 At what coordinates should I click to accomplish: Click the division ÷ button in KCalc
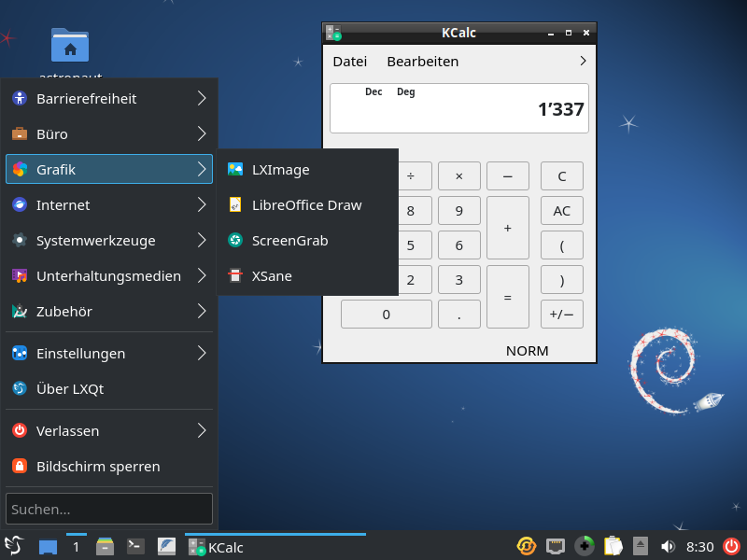pos(411,176)
